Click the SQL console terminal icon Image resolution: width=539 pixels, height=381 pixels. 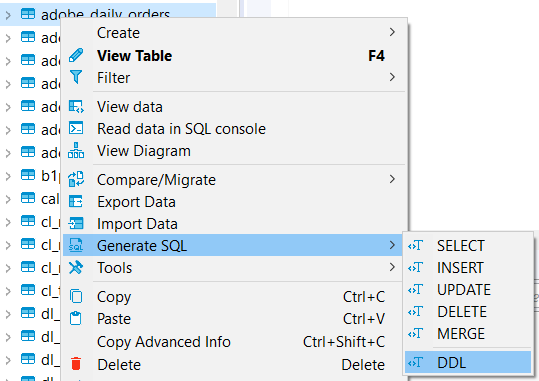76,128
